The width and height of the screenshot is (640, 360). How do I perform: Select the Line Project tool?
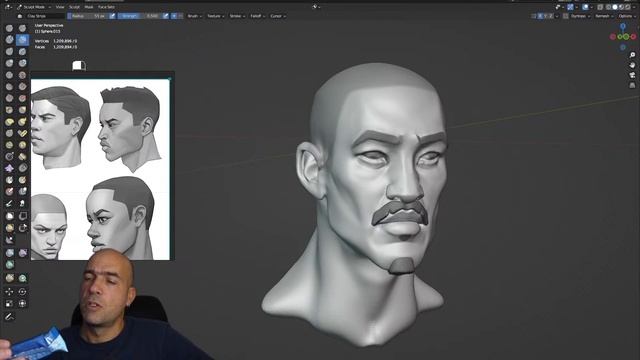point(9,240)
